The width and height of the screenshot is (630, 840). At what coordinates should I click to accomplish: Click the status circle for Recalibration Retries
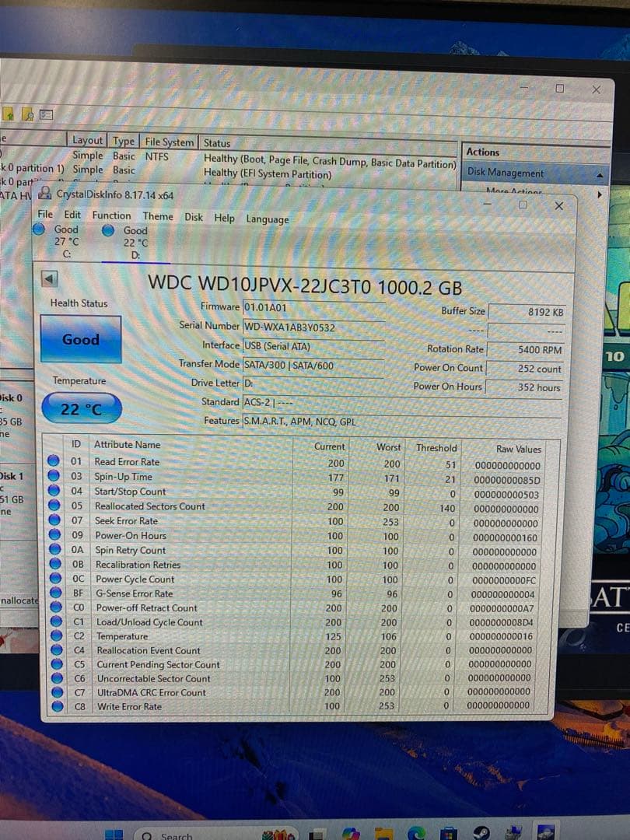point(55,563)
